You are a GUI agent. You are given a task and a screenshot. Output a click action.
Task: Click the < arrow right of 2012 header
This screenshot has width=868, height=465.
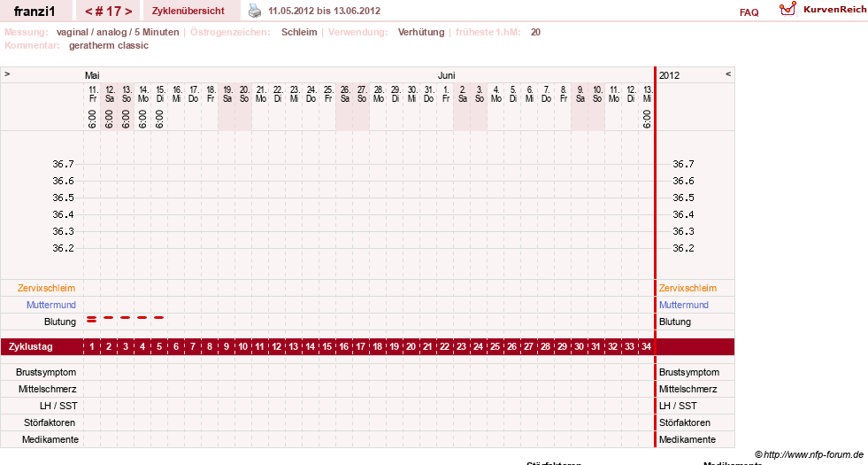click(728, 74)
